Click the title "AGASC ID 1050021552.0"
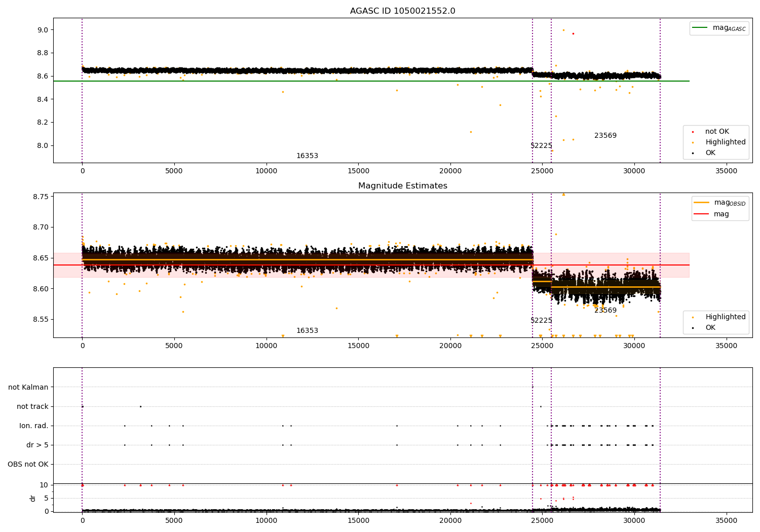This screenshot has height=532, width=760. (402, 11)
